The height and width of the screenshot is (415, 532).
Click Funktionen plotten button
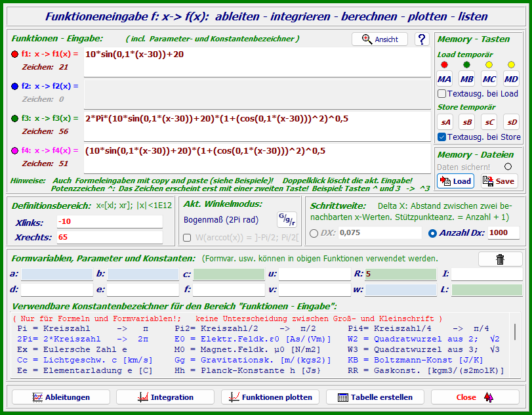pyautogui.click(x=270, y=397)
